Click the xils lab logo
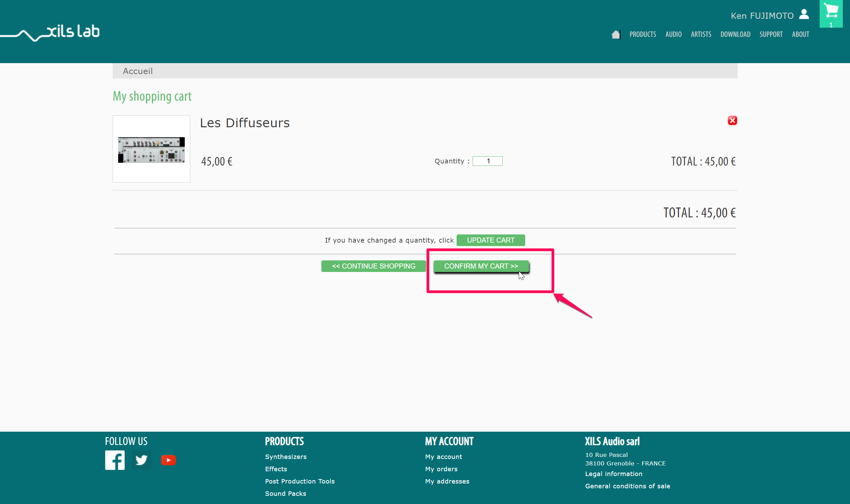850x504 pixels. [50, 32]
